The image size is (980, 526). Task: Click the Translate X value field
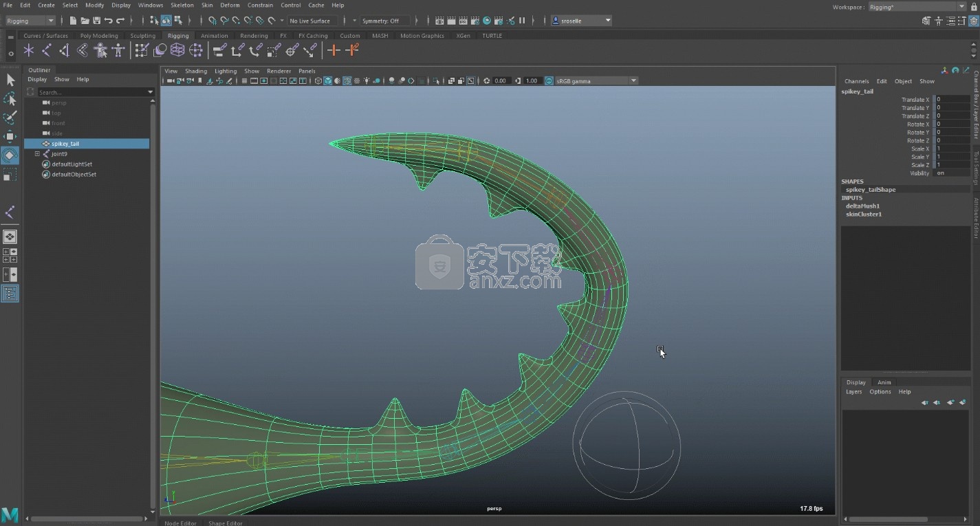952,100
